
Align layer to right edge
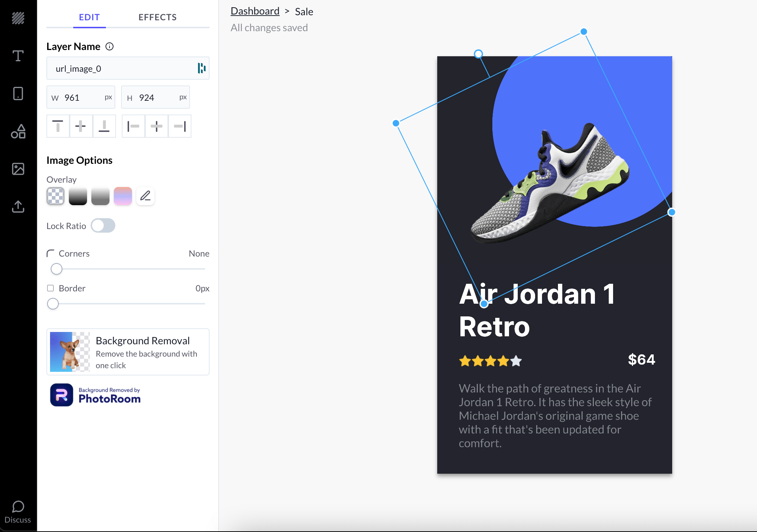coord(180,126)
